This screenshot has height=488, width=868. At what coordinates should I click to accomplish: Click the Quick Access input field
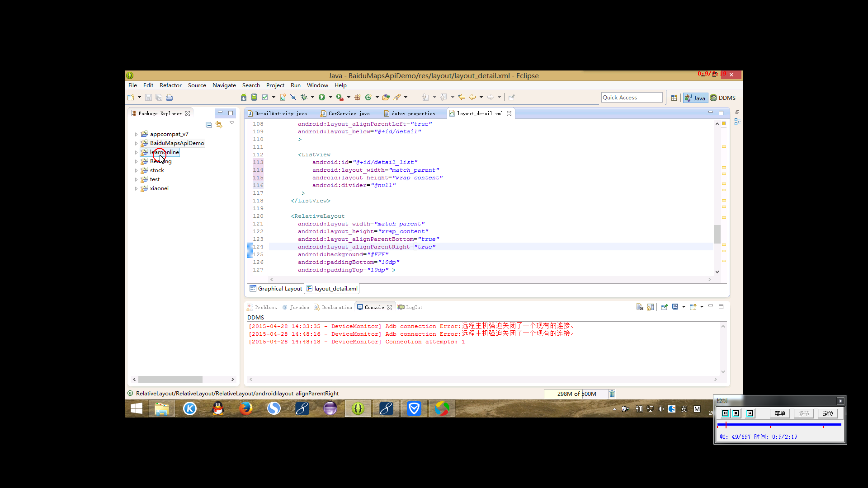632,98
